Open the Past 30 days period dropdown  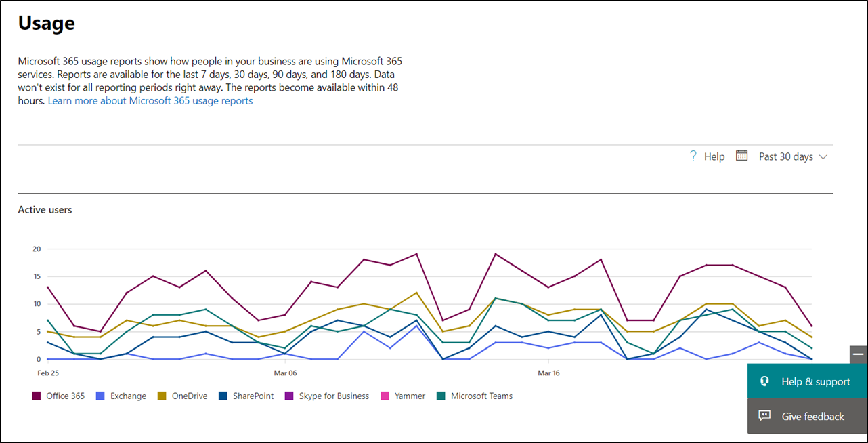click(x=785, y=156)
